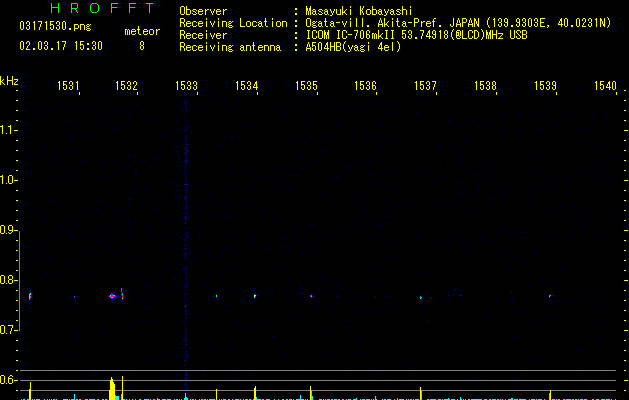Image resolution: width=629 pixels, height=400 pixels.
Task: Click the meteor echo at 1535
Action: coord(311,296)
